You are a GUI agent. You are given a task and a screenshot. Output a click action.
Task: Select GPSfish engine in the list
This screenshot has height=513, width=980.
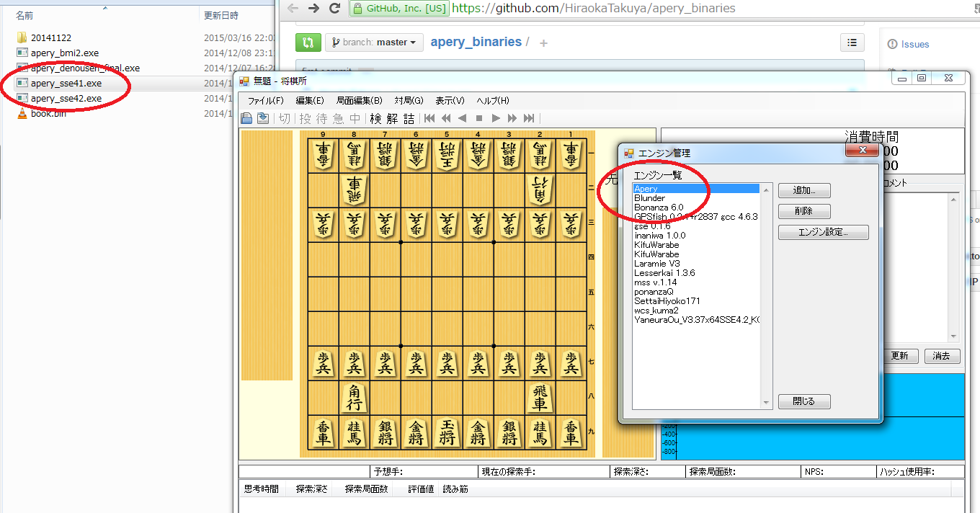(696, 217)
